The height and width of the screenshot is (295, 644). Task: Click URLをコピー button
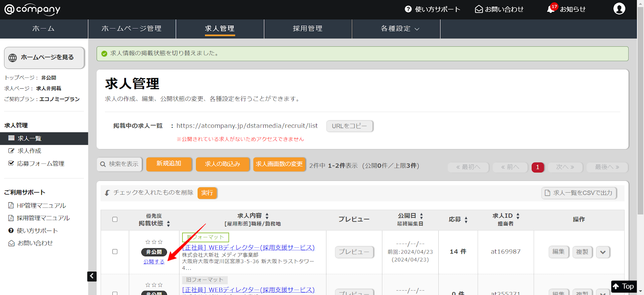(349, 126)
